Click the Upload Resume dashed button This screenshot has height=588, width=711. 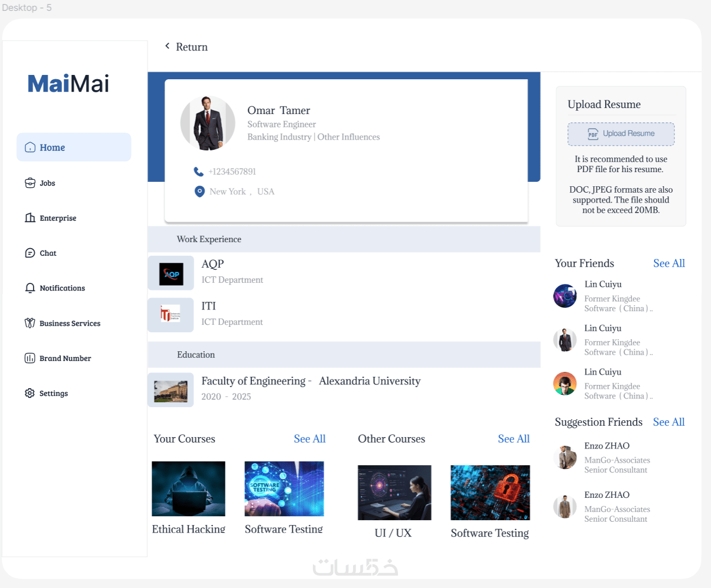(x=621, y=134)
